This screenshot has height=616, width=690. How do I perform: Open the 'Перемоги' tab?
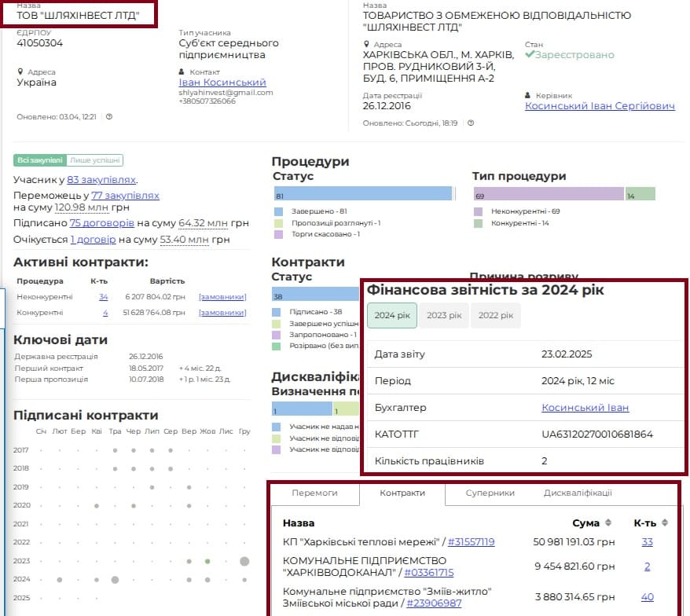[x=314, y=493]
